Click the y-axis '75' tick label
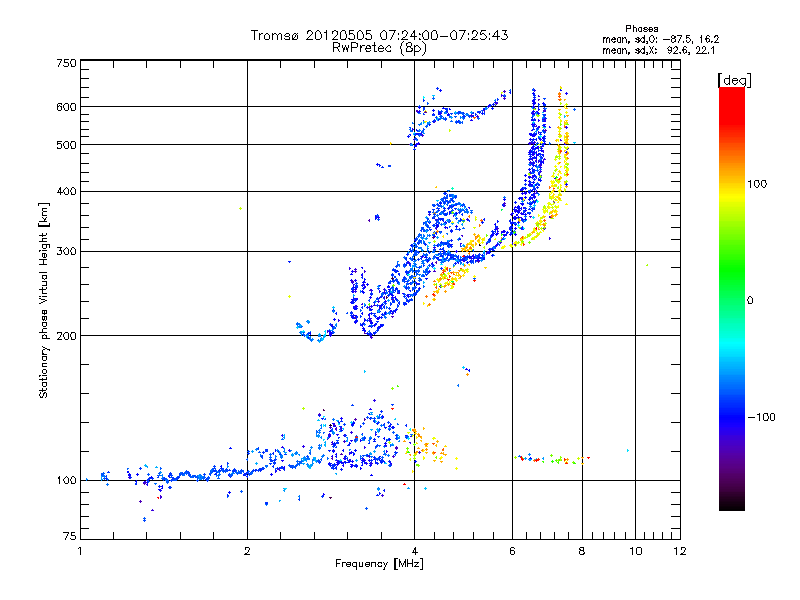The width and height of the screenshot is (800, 600). pyautogui.click(x=70, y=536)
